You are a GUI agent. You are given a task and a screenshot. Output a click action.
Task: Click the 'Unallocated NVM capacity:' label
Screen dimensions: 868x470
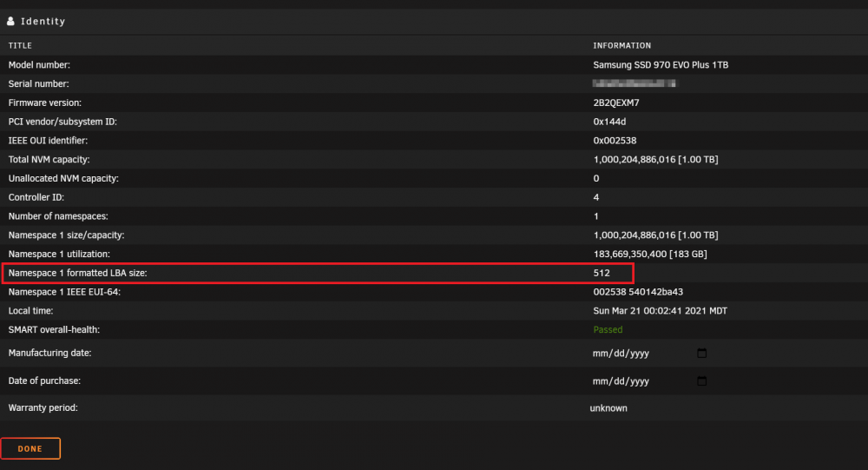(63, 178)
